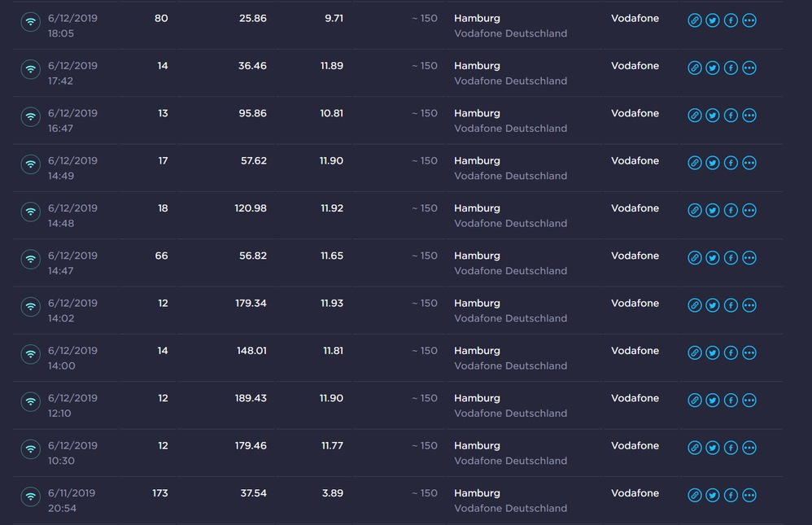Image resolution: width=812 pixels, height=525 pixels.
Task: Copy link for the 14:48 result
Action: pos(694,211)
